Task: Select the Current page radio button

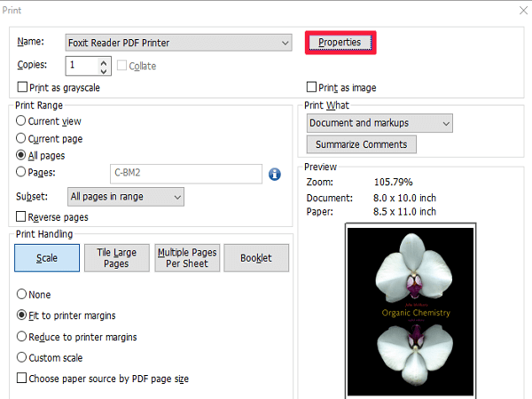Action: [x=21, y=138]
